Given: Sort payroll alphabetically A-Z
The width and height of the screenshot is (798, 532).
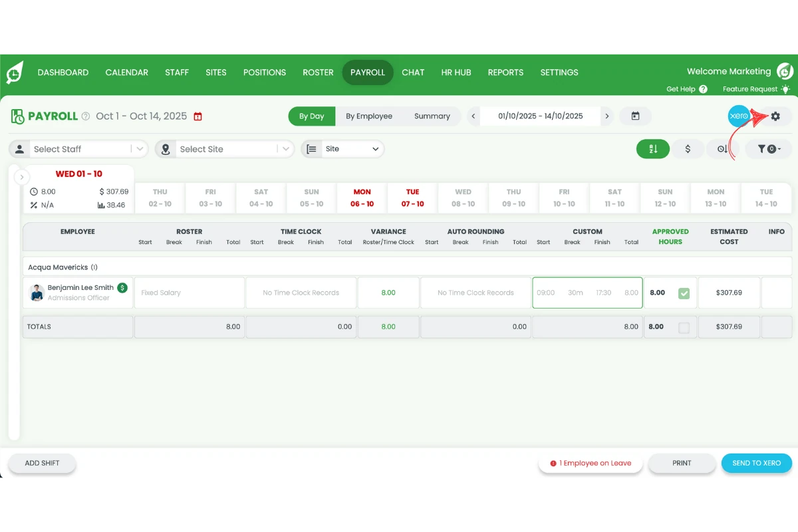Looking at the screenshot, I should pos(653,149).
